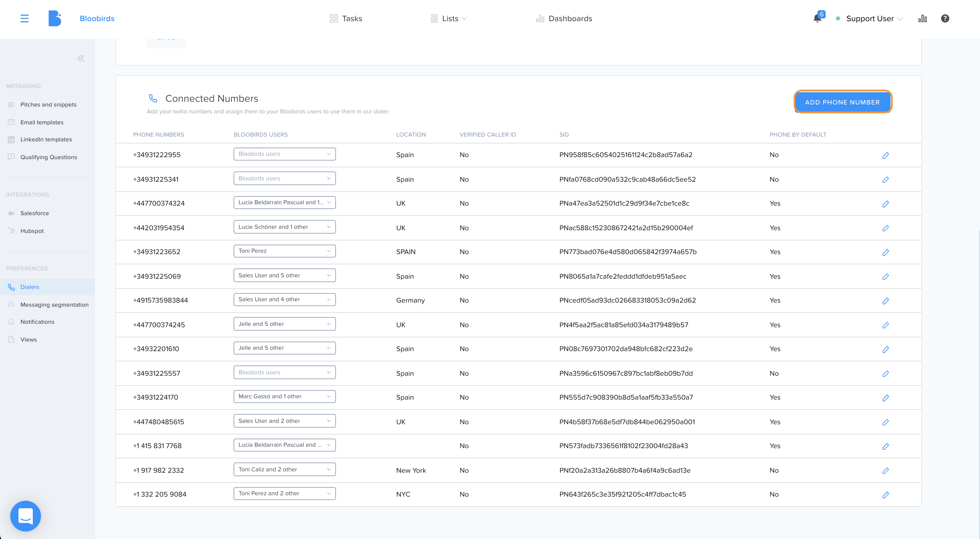Viewport: 980px width, 539px height.
Task: Open LinkedIn templates in sidebar
Action: [46, 139]
